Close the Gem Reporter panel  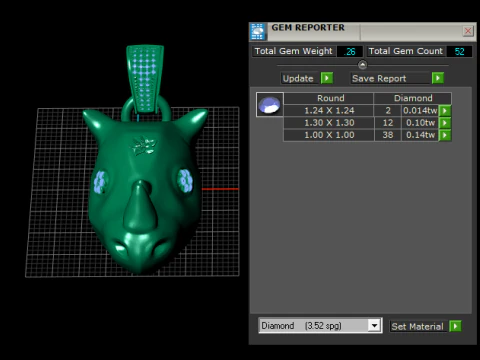click(x=468, y=31)
